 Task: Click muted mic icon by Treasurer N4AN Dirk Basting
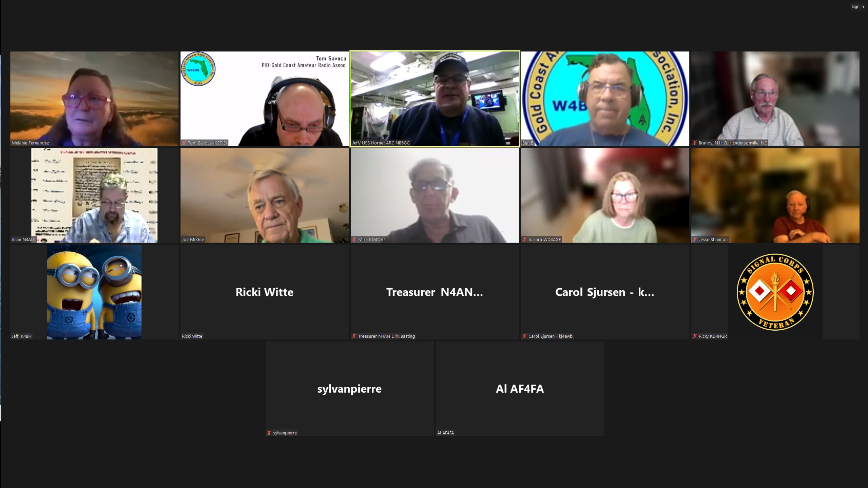[x=354, y=336]
